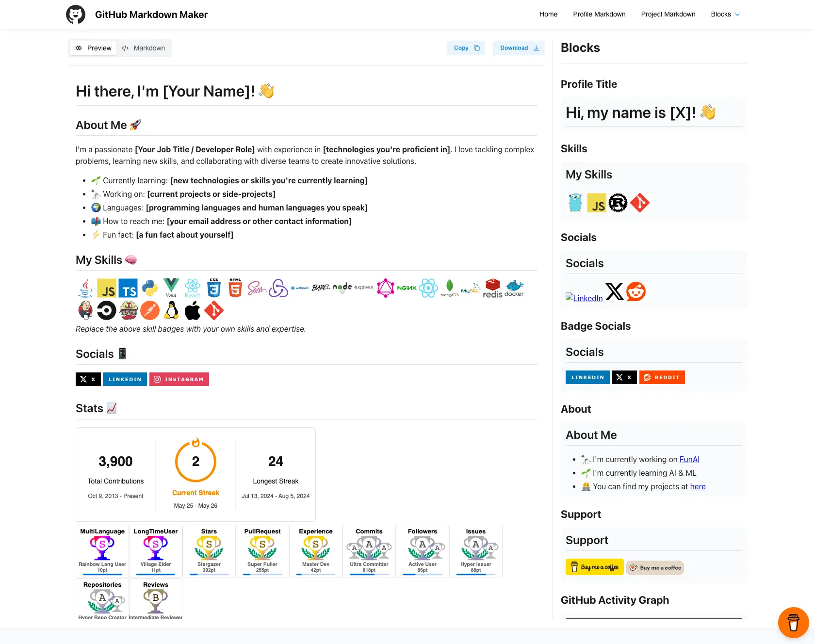Click the GitHub logo in the header
815x644 pixels.
pyautogui.click(x=76, y=14)
